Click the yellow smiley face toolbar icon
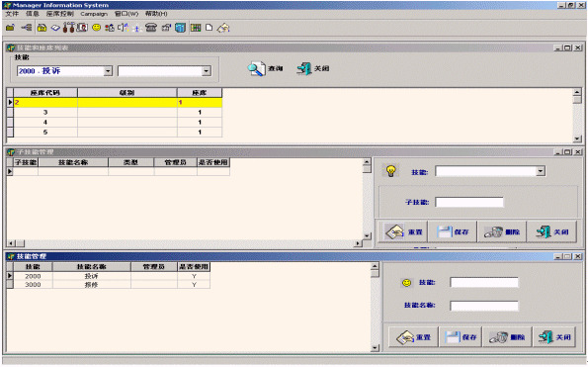The height and width of the screenshot is (367, 588). (97, 28)
